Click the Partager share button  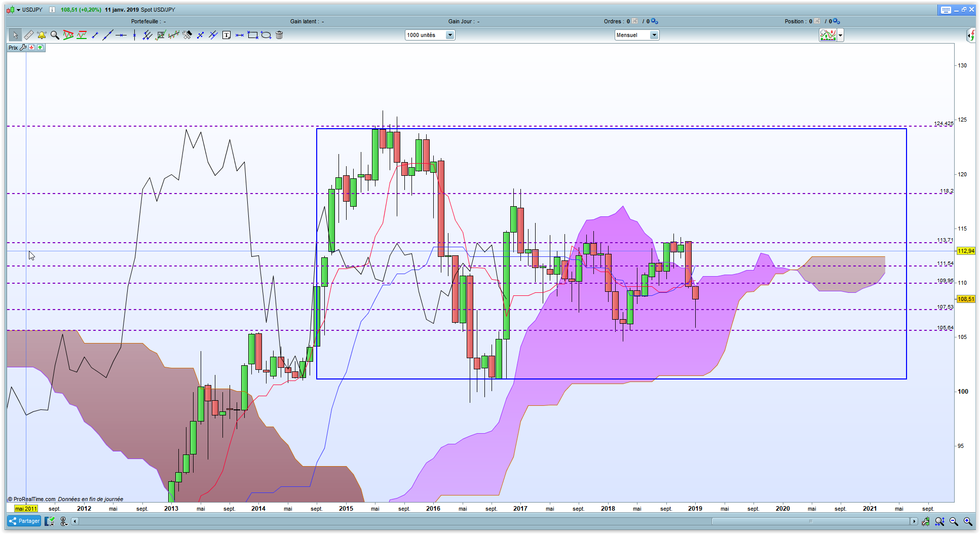click(24, 521)
